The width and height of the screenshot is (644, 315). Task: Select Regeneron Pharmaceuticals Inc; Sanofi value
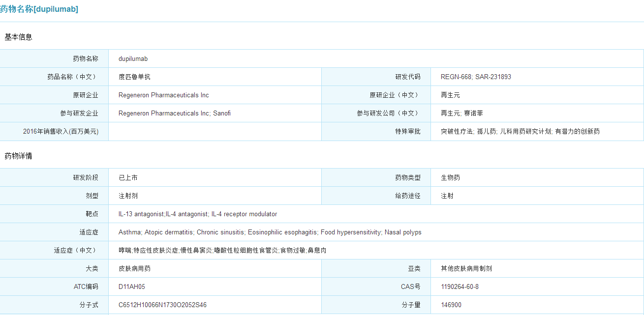coord(175,113)
